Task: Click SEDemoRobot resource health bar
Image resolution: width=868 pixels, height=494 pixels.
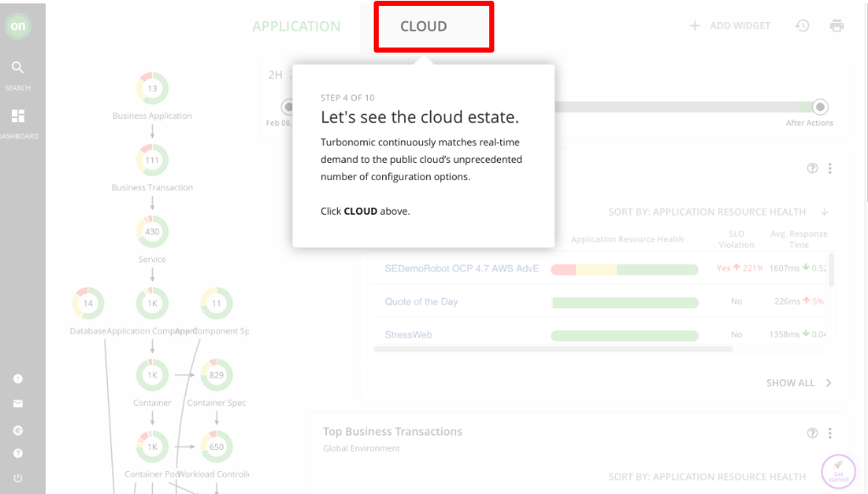Action: (624, 269)
